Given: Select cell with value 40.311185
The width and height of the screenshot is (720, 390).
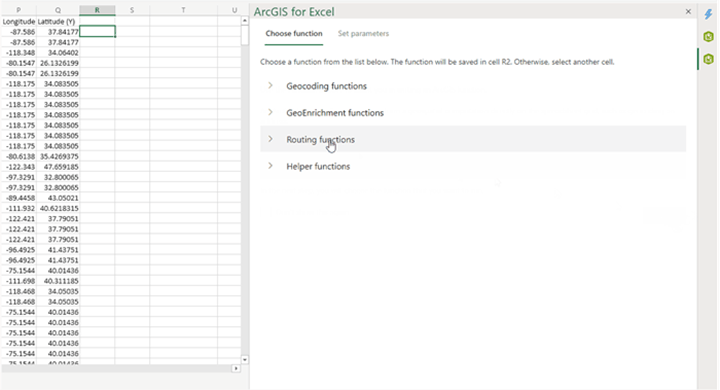Looking at the screenshot, I should click(58, 281).
